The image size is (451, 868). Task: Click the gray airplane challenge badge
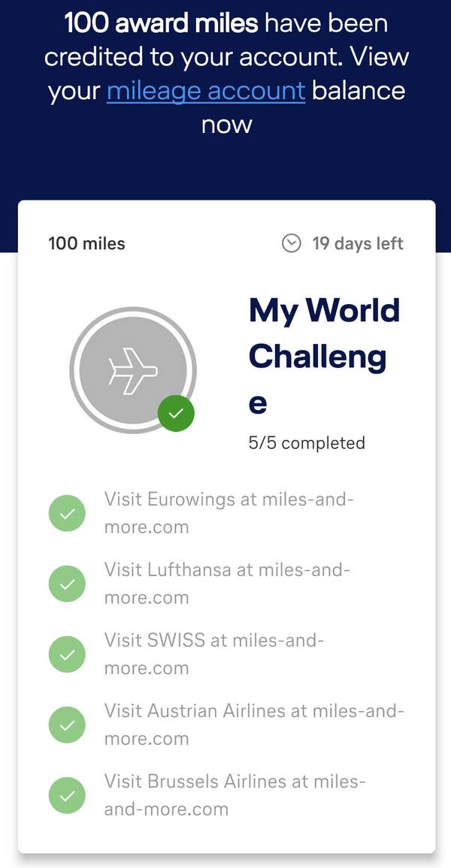(x=133, y=369)
